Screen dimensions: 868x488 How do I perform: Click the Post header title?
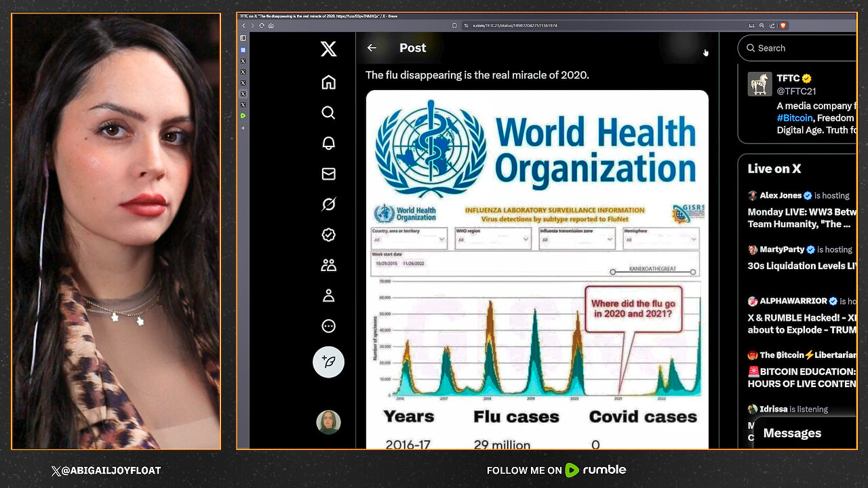tap(412, 48)
